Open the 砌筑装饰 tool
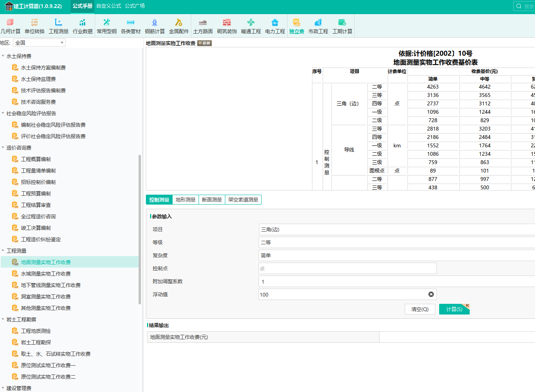 [227, 26]
